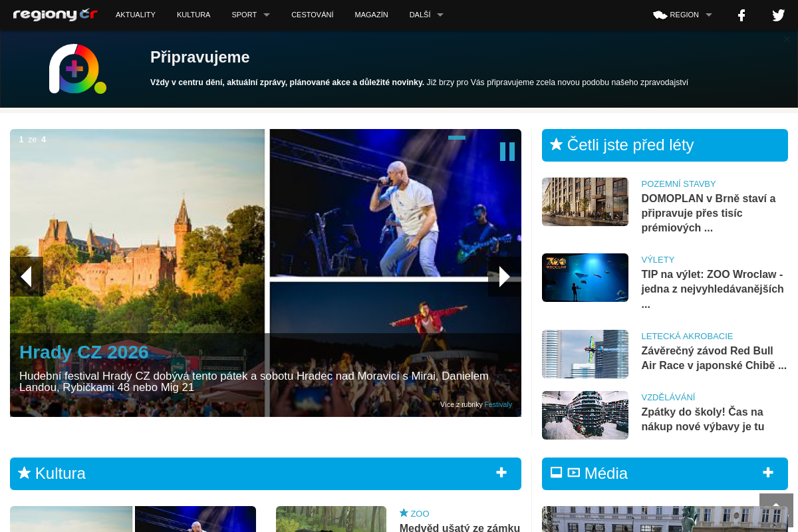
Task: Open the ZOO Wroclaw aquarium thumbnail
Action: (x=585, y=277)
